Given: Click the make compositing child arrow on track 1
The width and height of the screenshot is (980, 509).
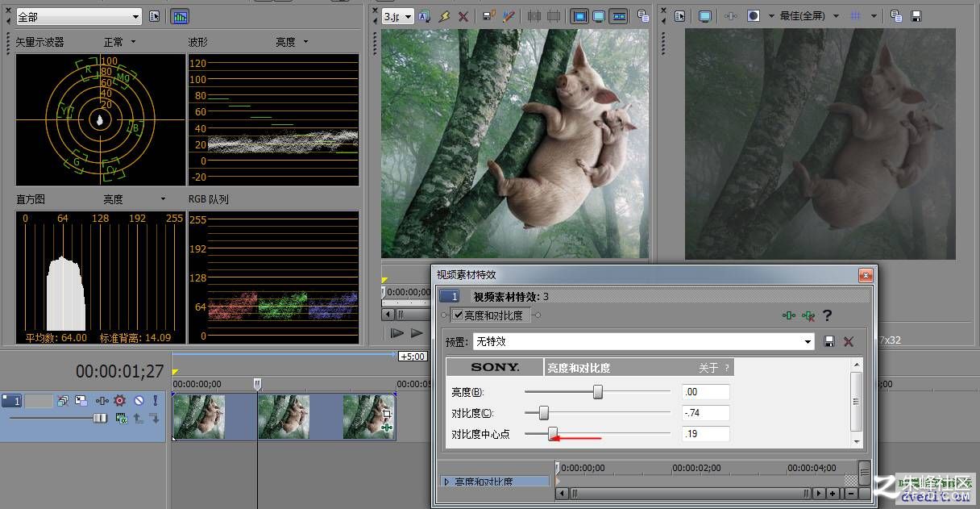Looking at the screenshot, I should pos(154,418).
